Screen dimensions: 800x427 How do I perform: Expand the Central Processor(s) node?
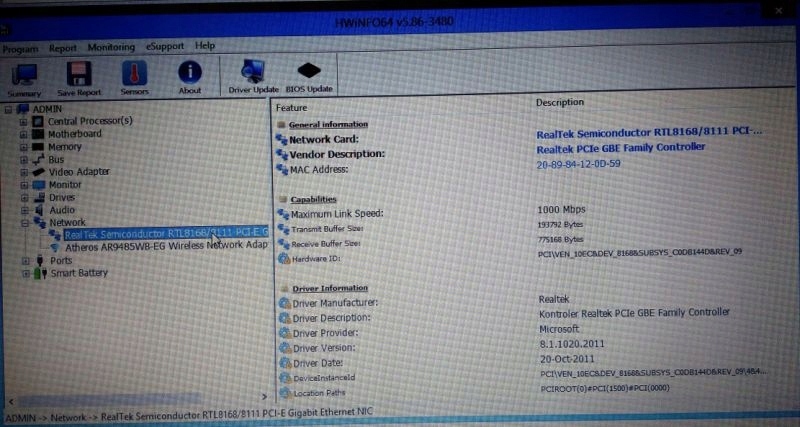23,121
